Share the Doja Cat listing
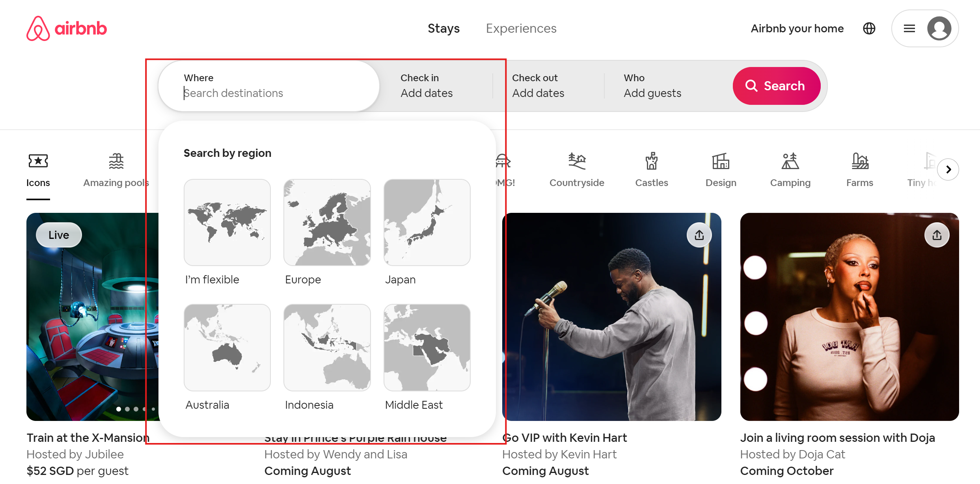This screenshot has height=484, width=980. click(x=937, y=235)
